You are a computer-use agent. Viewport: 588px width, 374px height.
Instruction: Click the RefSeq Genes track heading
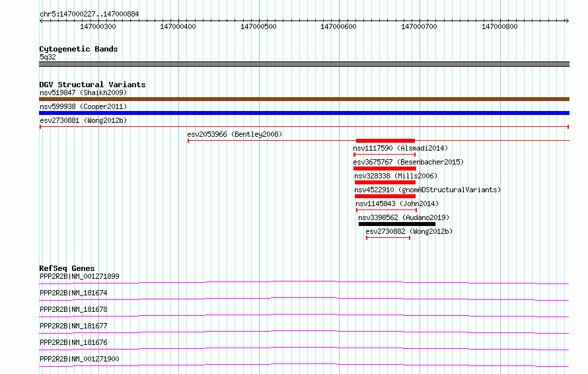(67, 268)
